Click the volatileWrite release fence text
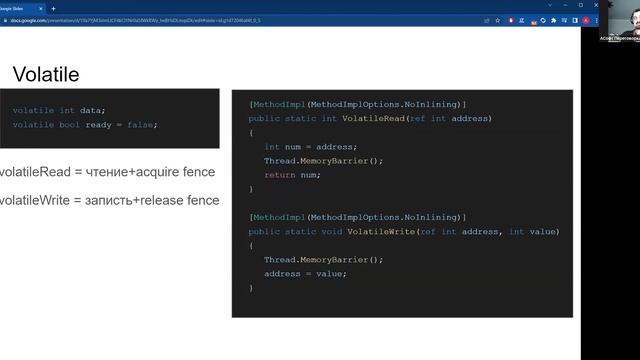 pyautogui.click(x=109, y=200)
